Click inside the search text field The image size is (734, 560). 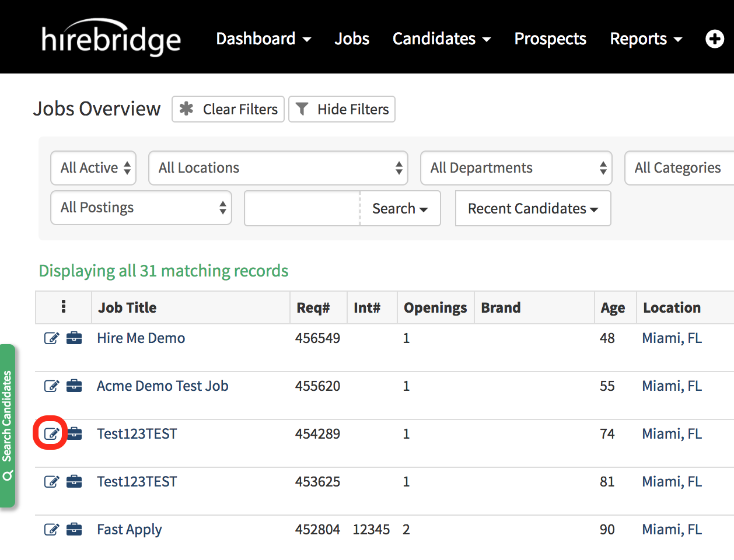(300, 208)
